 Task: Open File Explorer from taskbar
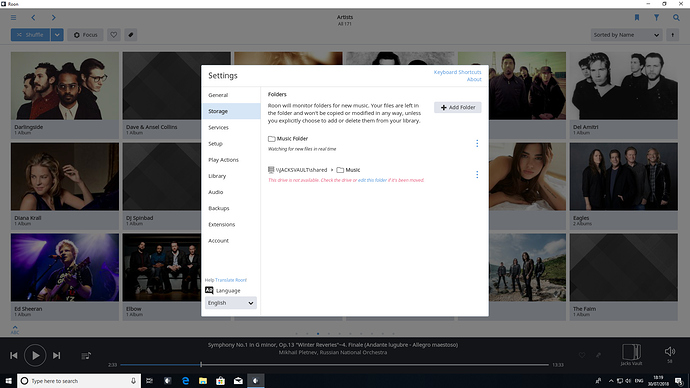pos(203,381)
